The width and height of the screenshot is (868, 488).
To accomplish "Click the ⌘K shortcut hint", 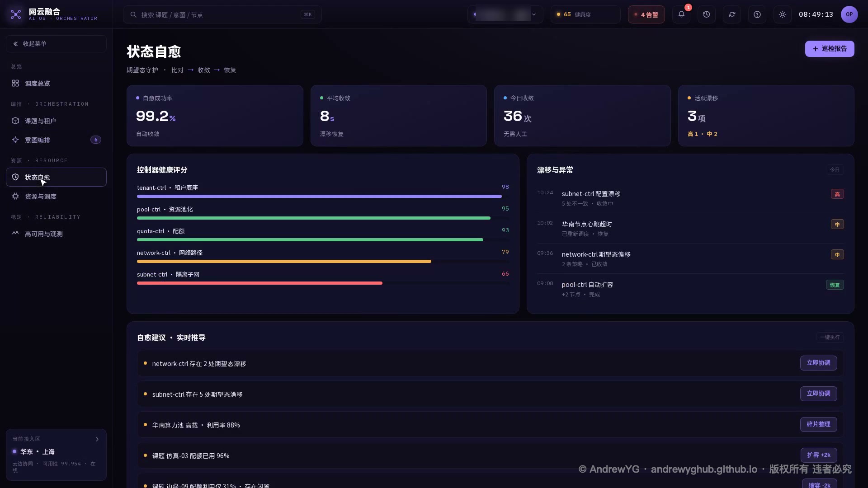I will (x=308, y=14).
